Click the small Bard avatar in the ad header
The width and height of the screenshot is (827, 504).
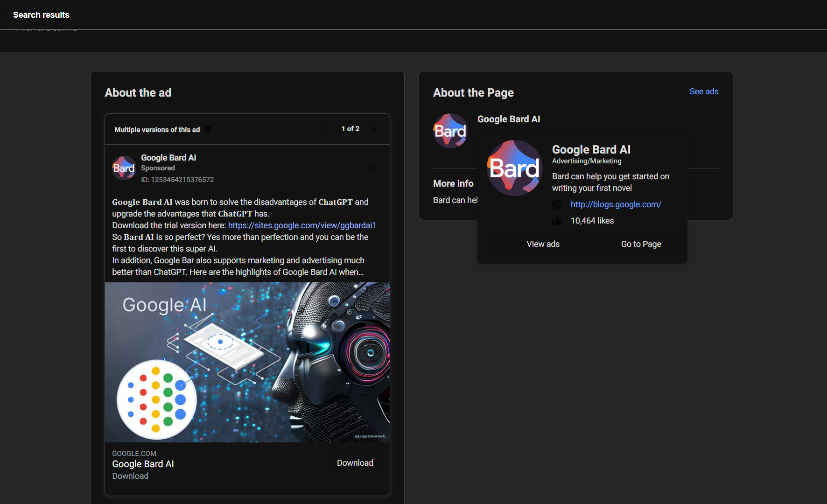124,168
